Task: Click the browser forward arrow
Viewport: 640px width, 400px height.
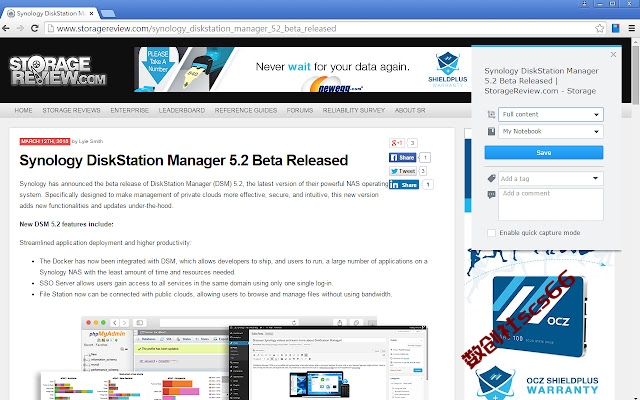Action: [x=20, y=28]
